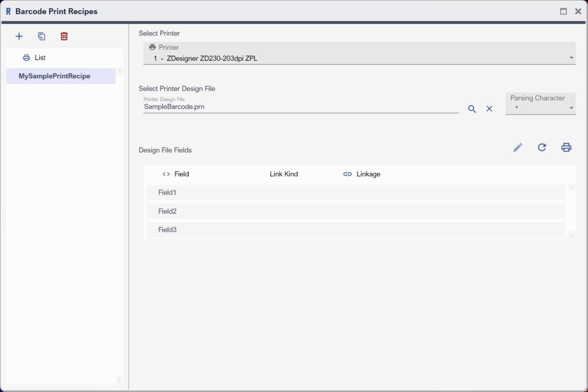Viewport: 588px width, 392px height.
Task: Expand the Parsing Character dropdown
Action: [540, 107]
